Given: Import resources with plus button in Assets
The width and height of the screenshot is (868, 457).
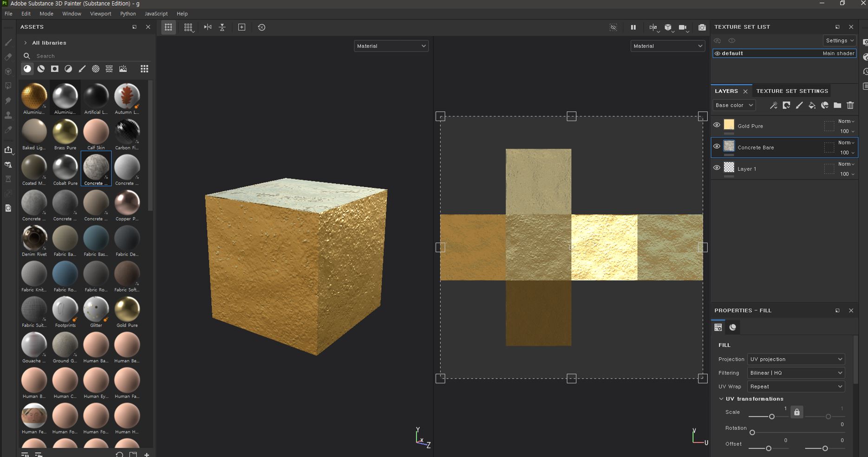Looking at the screenshot, I should click(x=147, y=454).
